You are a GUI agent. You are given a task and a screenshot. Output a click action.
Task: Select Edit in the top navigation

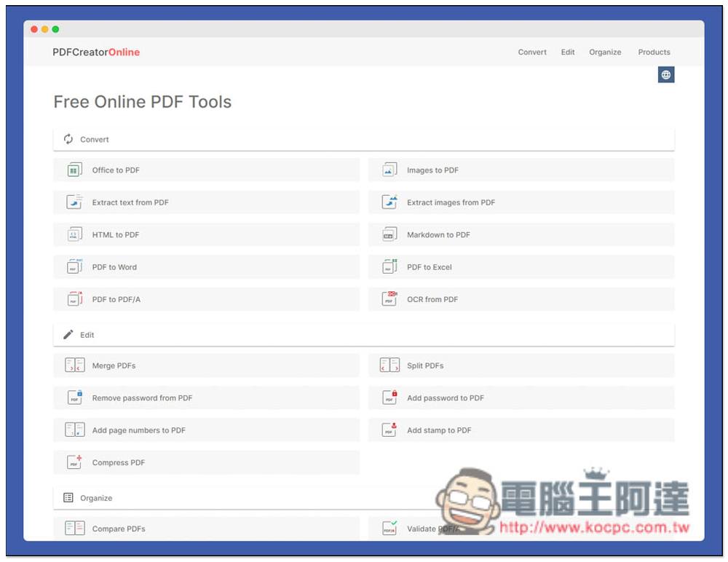click(x=567, y=52)
